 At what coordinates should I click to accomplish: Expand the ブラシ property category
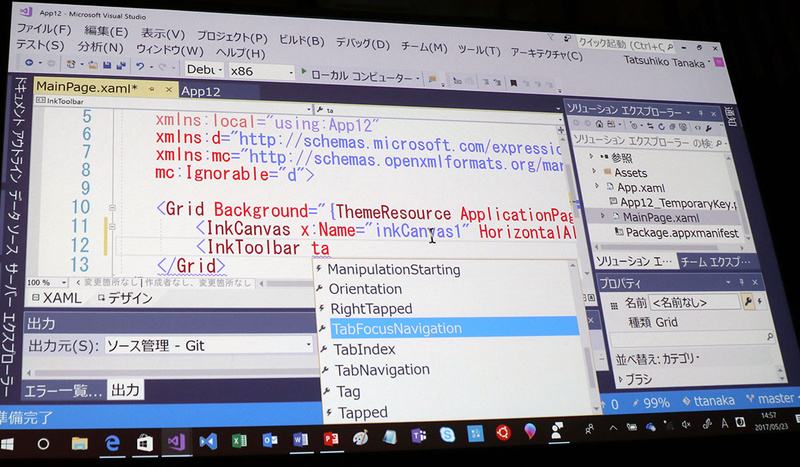click(x=621, y=379)
